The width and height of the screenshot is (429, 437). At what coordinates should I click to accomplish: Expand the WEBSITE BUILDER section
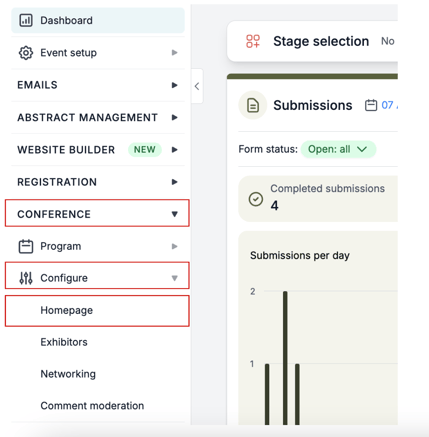coord(98,150)
